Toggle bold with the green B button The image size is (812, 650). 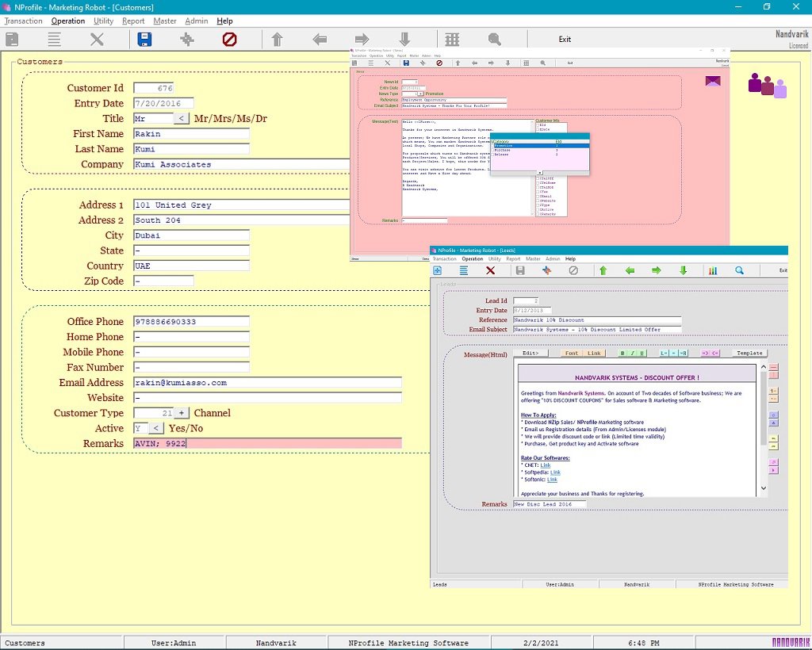coord(622,353)
